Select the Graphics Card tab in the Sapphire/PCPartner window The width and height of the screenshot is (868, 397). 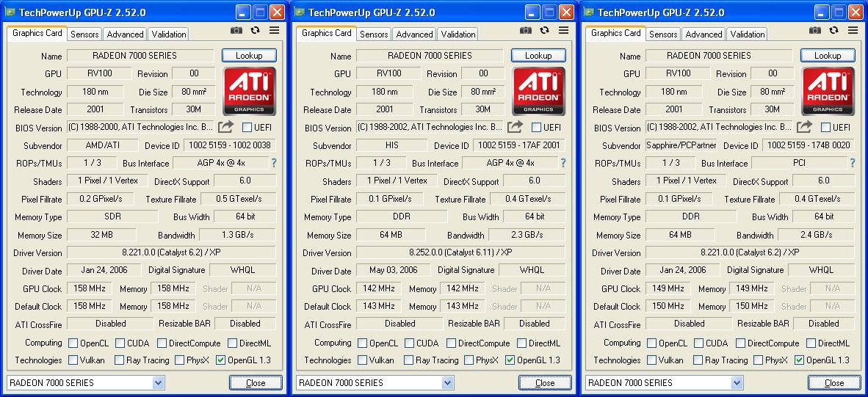(x=615, y=33)
